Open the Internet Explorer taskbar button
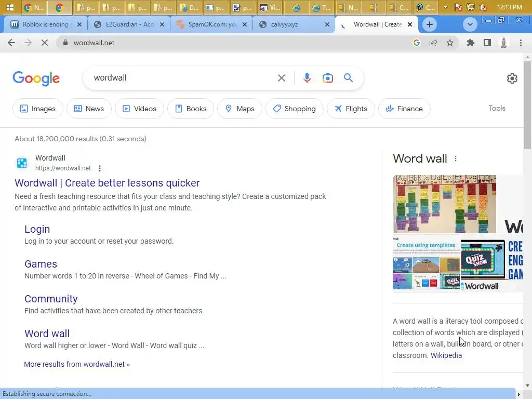The image size is (532, 399). click(x=296, y=7)
